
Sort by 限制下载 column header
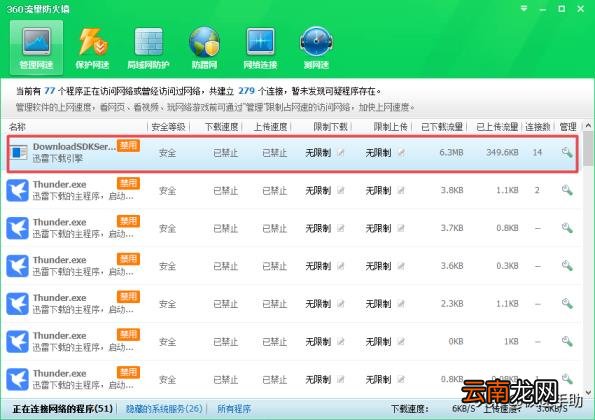point(330,127)
